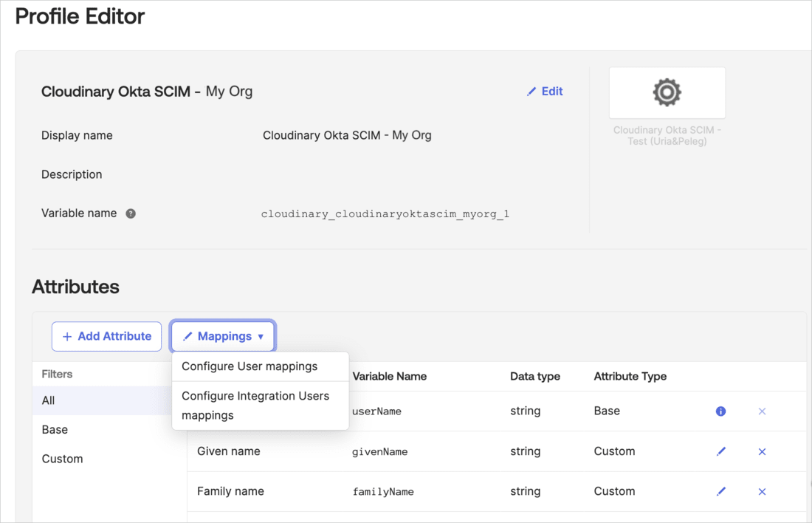Click the Custom type in Given name row
Image resolution: width=812 pixels, height=523 pixels.
pos(614,451)
